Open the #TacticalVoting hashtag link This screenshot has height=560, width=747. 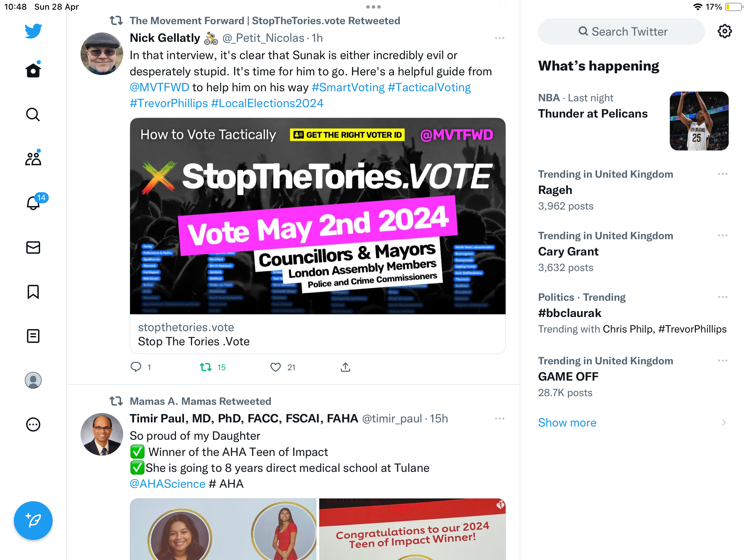pyautogui.click(x=429, y=87)
